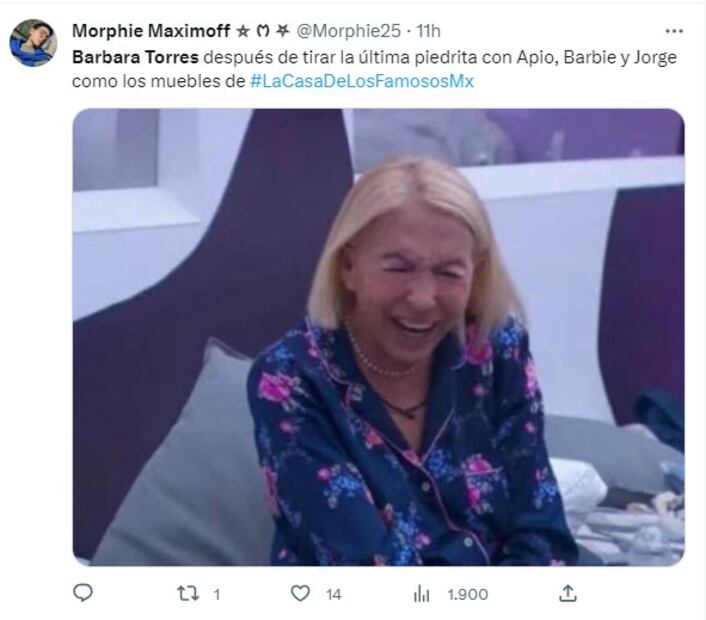Open view analytics bar chart icon

pos(421,594)
